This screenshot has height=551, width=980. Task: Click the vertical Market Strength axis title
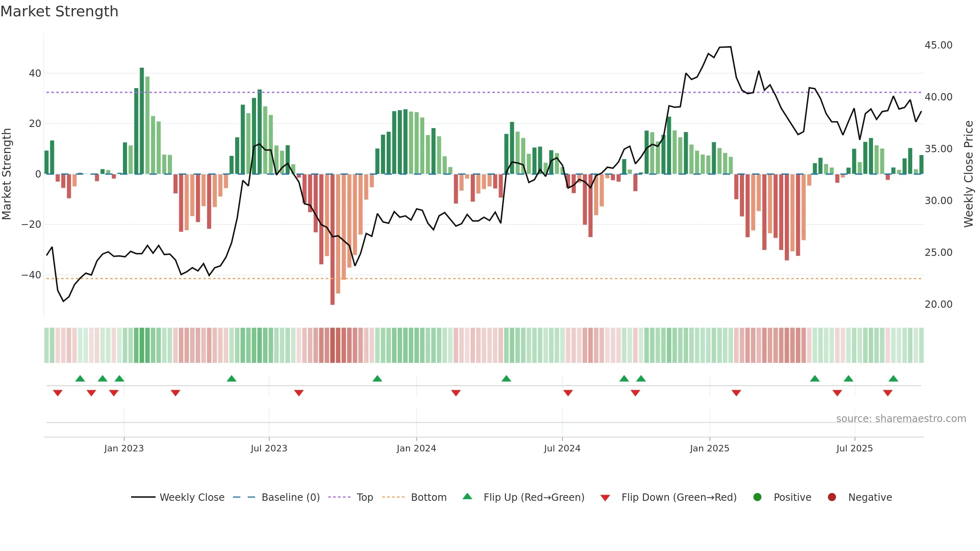click(7, 174)
